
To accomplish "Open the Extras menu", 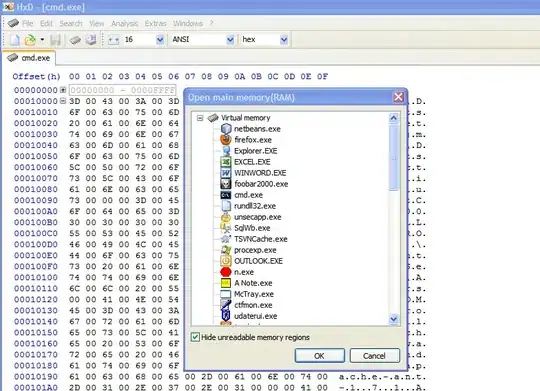I will tap(155, 23).
